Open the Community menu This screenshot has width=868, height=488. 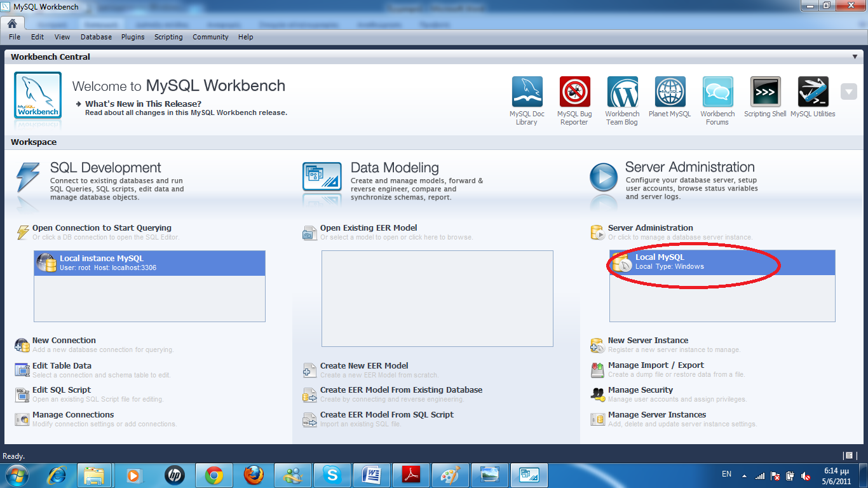click(x=210, y=37)
